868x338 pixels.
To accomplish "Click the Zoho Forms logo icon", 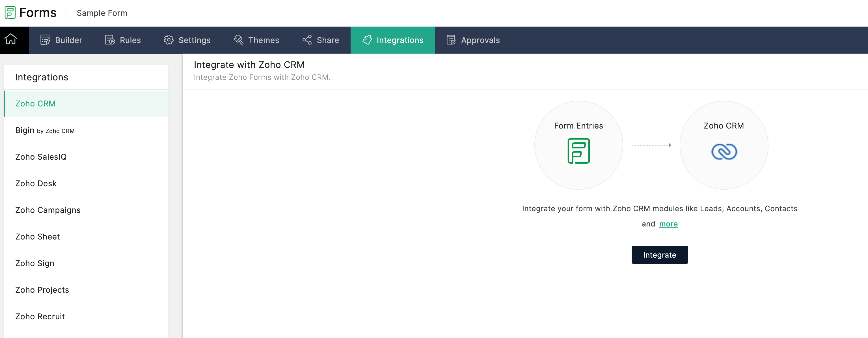I will (x=10, y=13).
